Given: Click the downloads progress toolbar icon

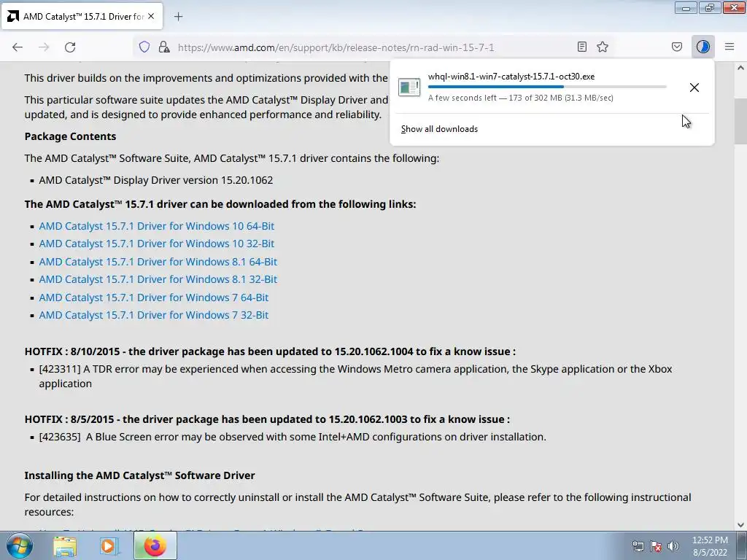Looking at the screenshot, I should coord(703,47).
